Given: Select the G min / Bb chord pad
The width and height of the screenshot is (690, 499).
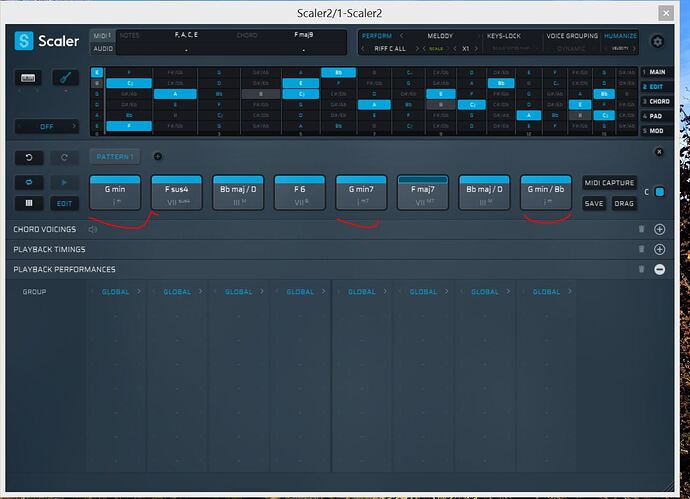Looking at the screenshot, I should [x=546, y=193].
